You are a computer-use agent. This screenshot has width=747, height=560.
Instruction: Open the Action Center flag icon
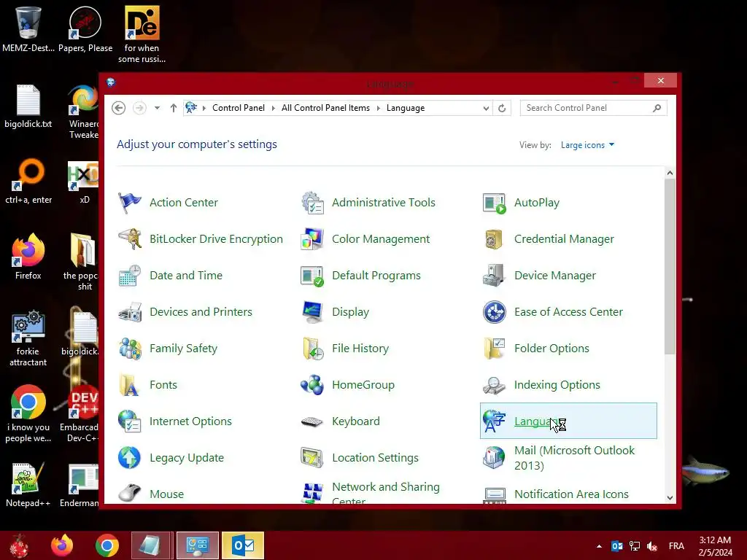[130, 203]
